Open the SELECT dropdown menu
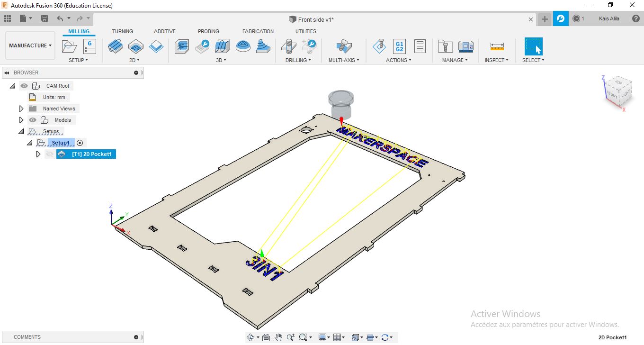 coord(534,60)
